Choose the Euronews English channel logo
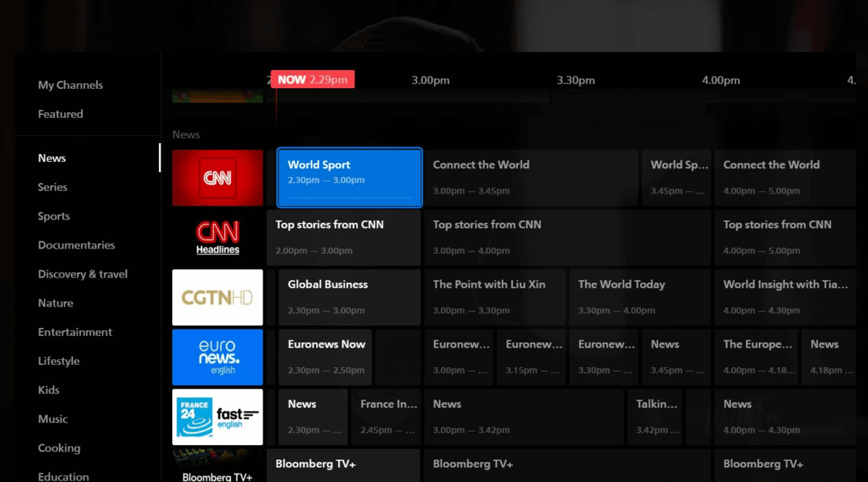 (x=218, y=358)
